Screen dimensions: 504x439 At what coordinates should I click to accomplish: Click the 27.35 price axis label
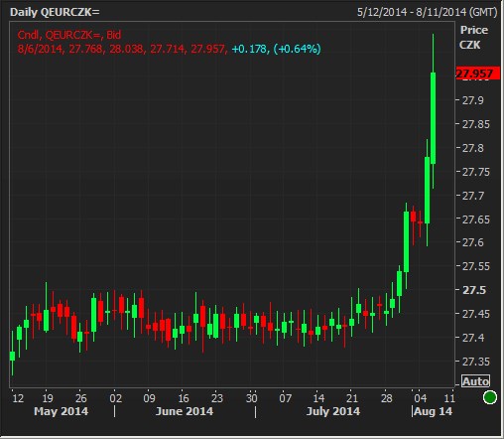476,362
